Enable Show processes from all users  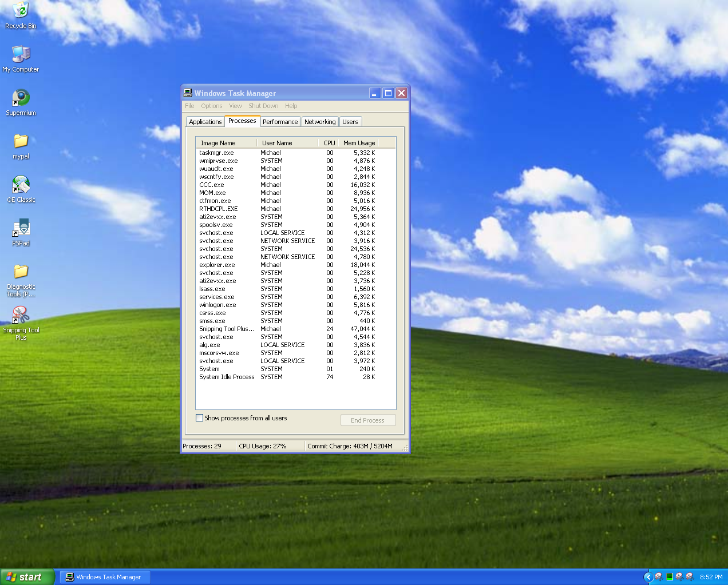tap(199, 418)
